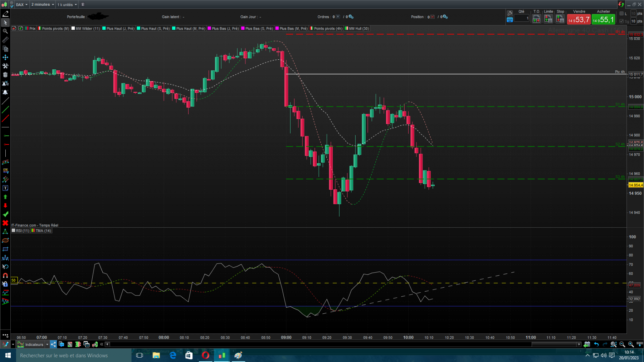Expand the Indicateurs dropdown arrow
644x362 pixels.
click(47, 344)
